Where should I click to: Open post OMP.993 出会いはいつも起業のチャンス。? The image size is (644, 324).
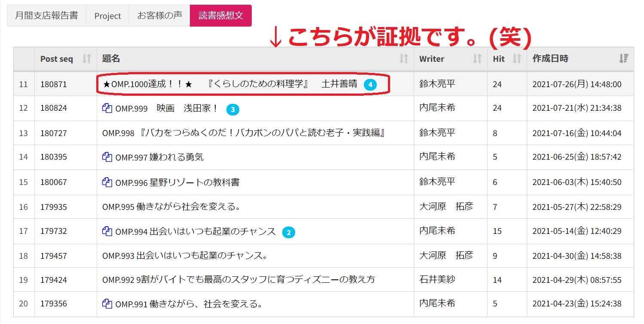[185, 256]
